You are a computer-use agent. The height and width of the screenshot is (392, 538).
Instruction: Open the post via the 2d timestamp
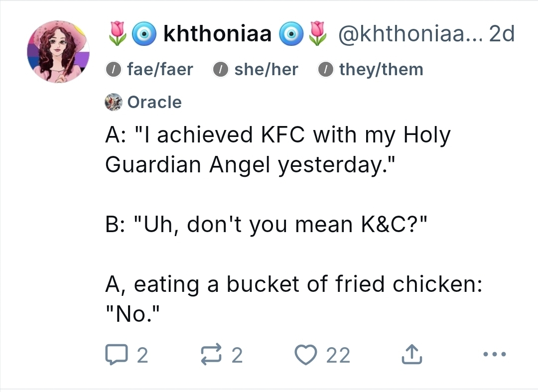pyautogui.click(x=502, y=34)
